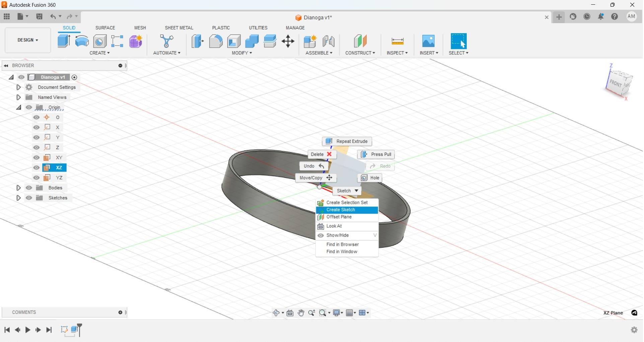Select the New Component assemble icon
This screenshot has height=342, width=644.
pyautogui.click(x=310, y=41)
